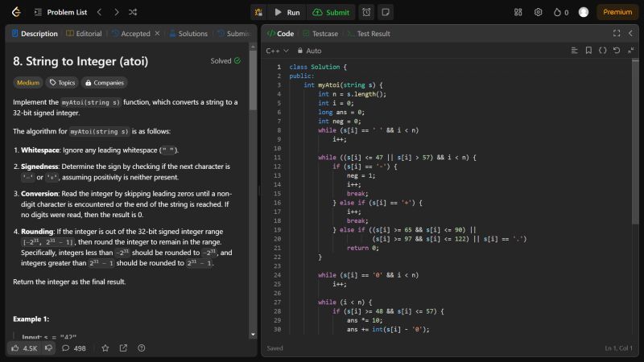This screenshot has height=362, width=644.
Task: Dislike the problem with thumbs down
Action: click(49, 348)
